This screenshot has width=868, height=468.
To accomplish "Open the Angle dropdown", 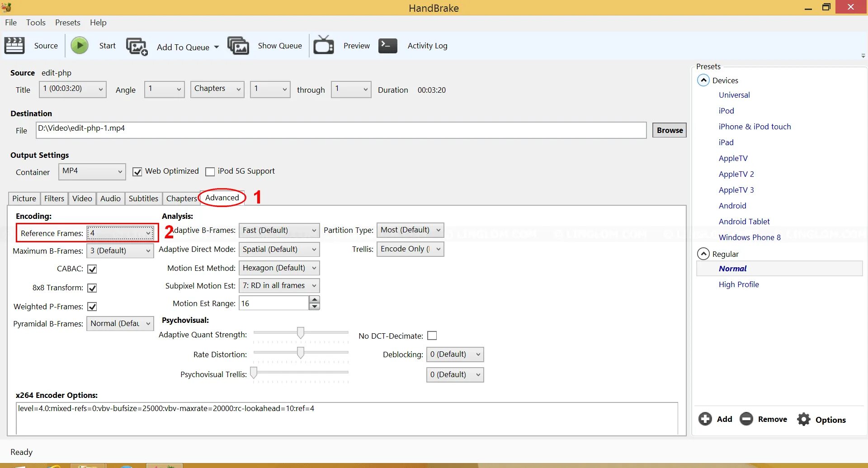I will click(x=165, y=89).
